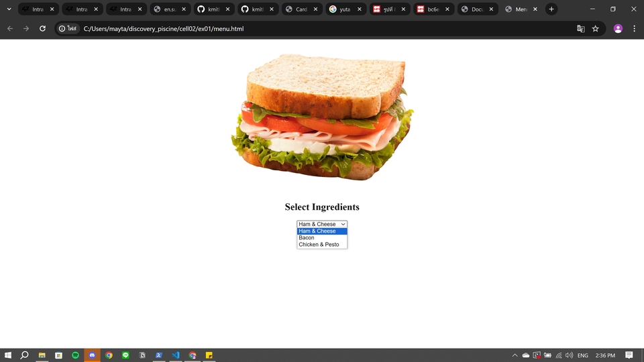Choose Chicken & Pesto from the list
644x362 pixels.
(322, 245)
